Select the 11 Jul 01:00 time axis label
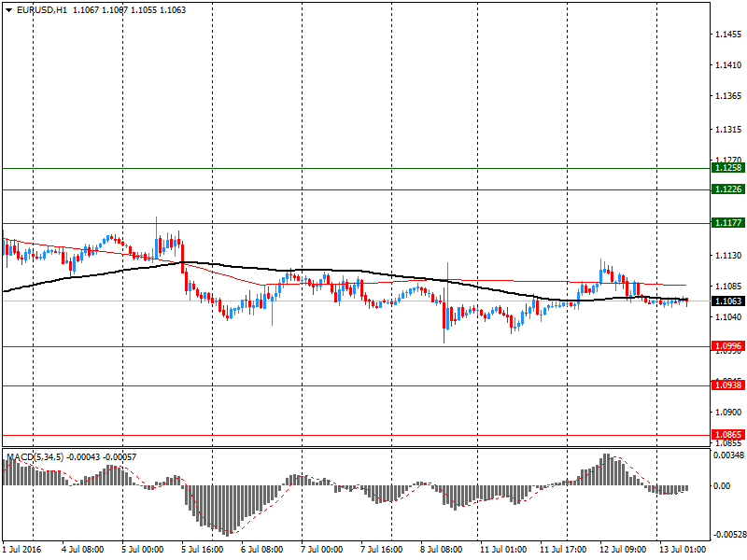 (x=503, y=550)
